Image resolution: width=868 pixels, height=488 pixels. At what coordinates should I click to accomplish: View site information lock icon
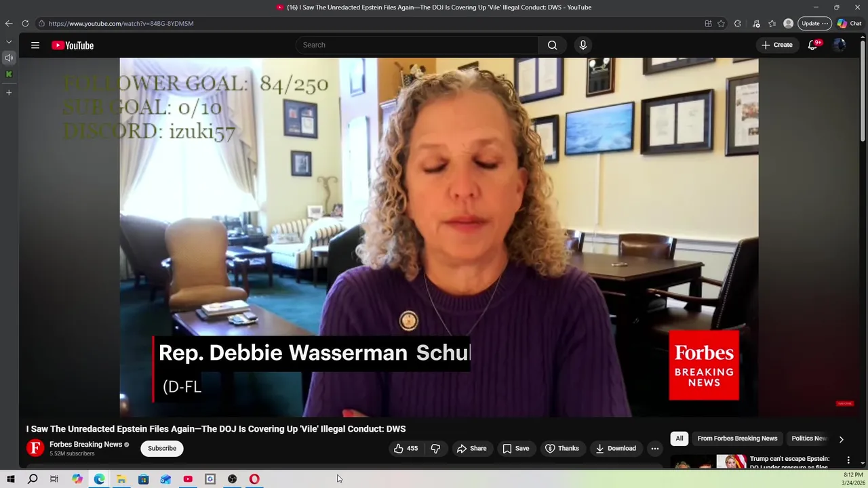(x=41, y=24)
